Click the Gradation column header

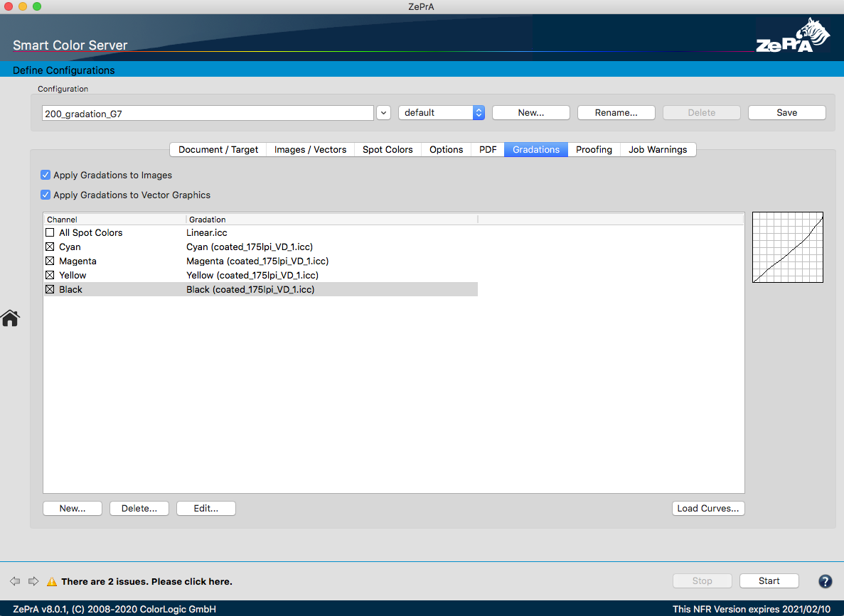[332, 220]
